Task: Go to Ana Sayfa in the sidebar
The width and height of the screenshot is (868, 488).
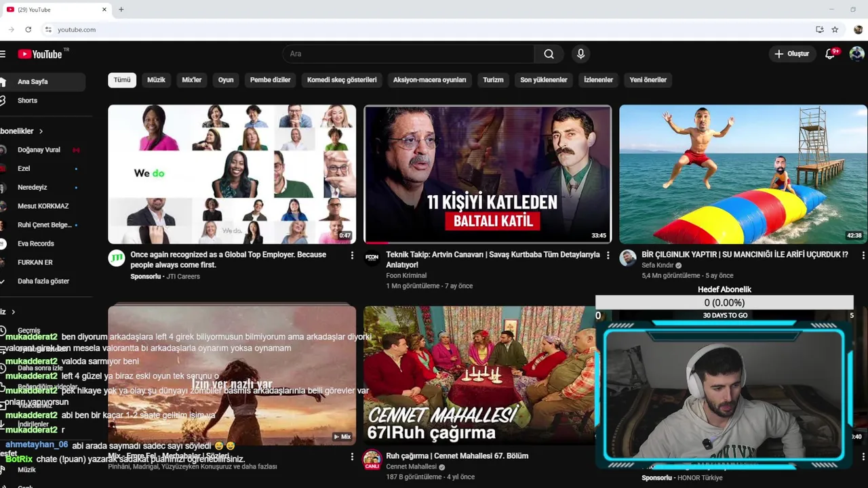Action: [42, 81]
